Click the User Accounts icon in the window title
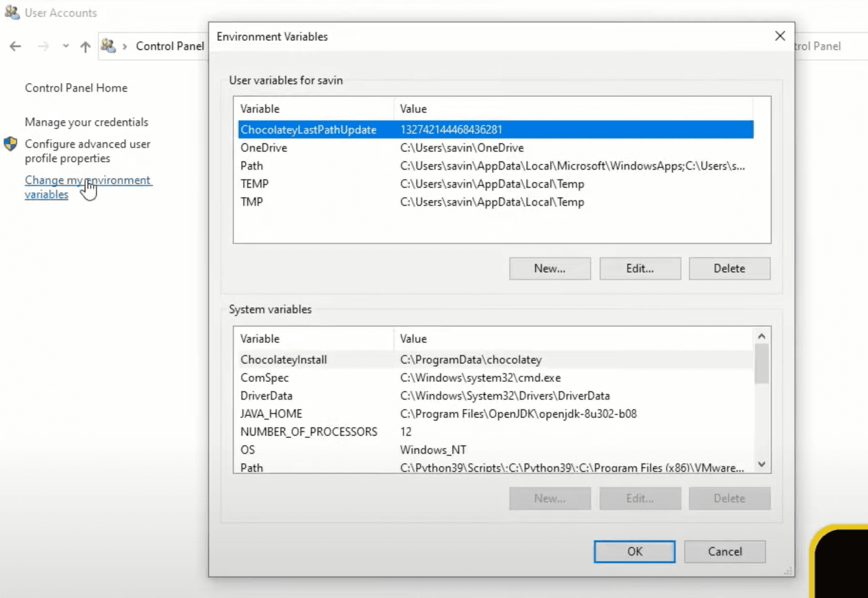Screen dimensions: 868x598 pyautogui.click(x=12, y=12)
